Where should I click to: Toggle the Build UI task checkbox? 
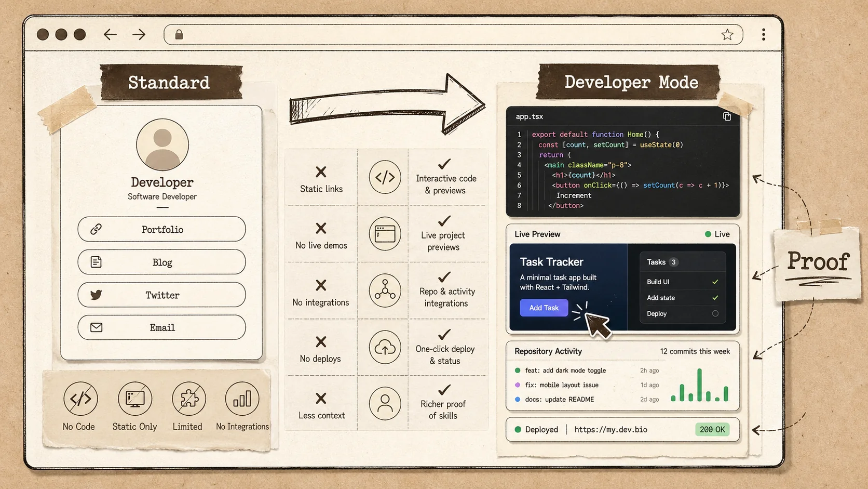click(715, 282)
